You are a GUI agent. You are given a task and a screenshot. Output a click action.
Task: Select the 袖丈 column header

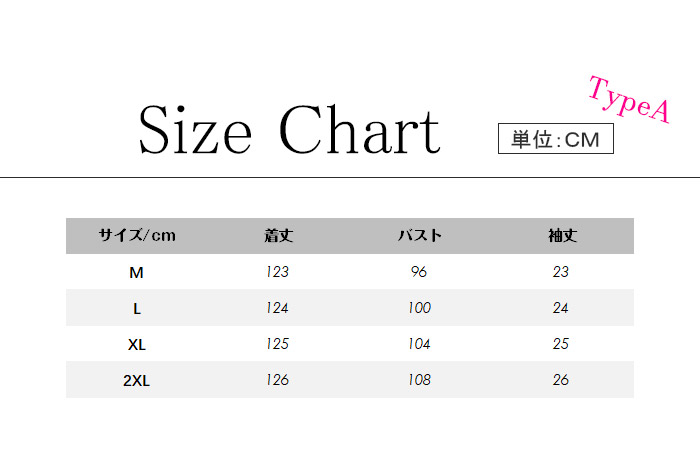561,236
